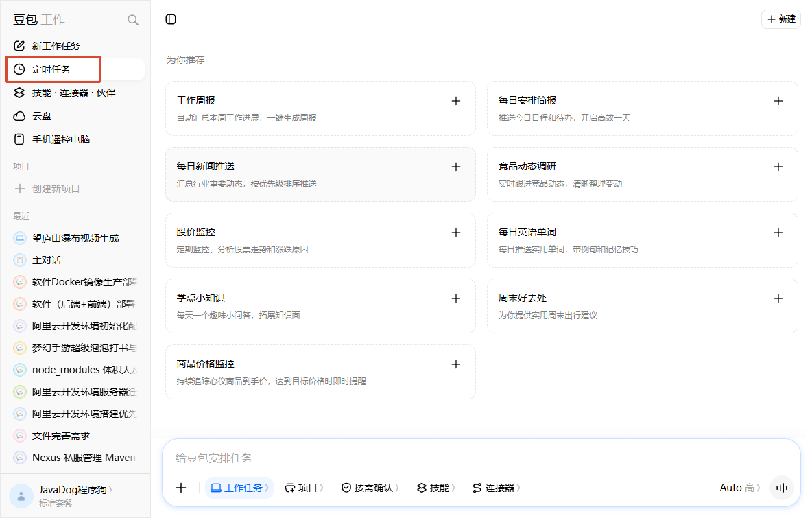The image size is (812, 518).
Task: Open the Nexus 私服管理 Maven conversation
Action: click(x=75, y=458)
